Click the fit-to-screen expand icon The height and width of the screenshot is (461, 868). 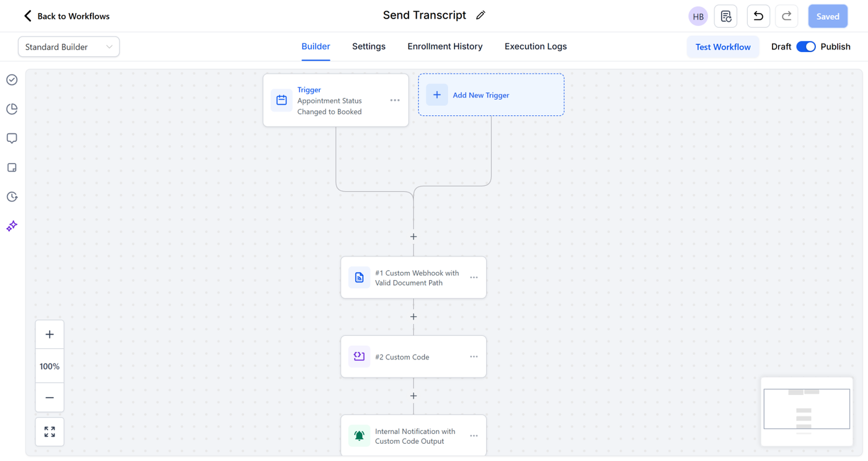pos(50,431)
